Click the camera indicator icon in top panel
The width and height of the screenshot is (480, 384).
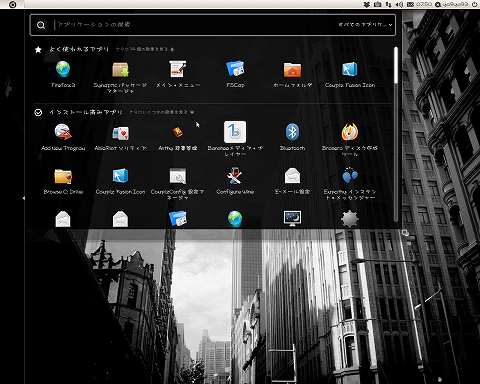[x=378, y=4]
